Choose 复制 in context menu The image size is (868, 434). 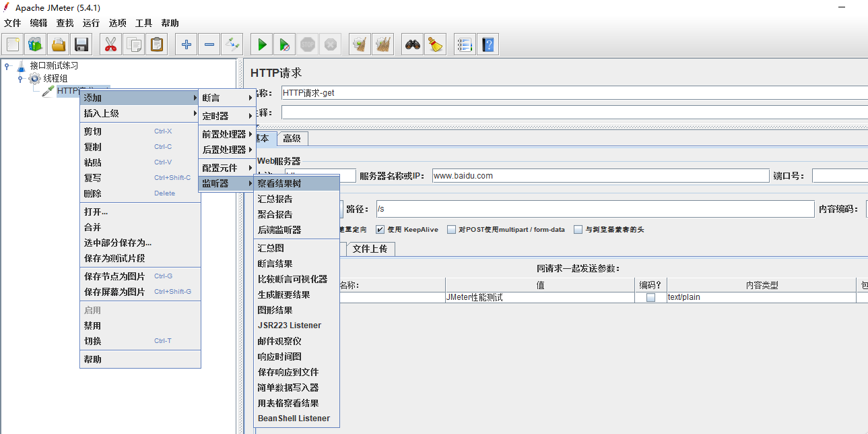pos(140,147)
